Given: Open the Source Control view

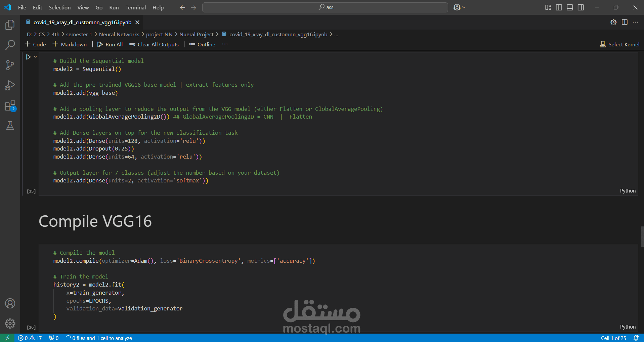Looking at the screenshot, I should coord(10,65).
